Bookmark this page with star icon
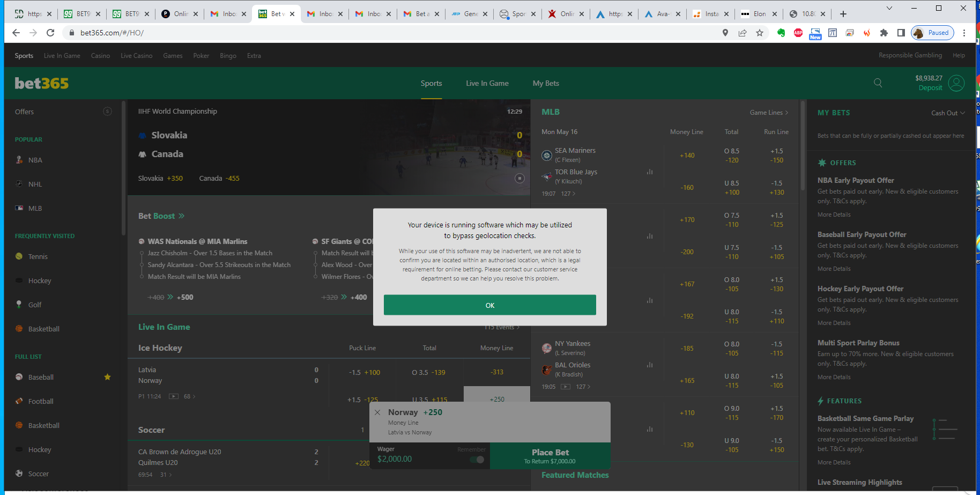This screenshot has width=980, height=495. (760, 33)
